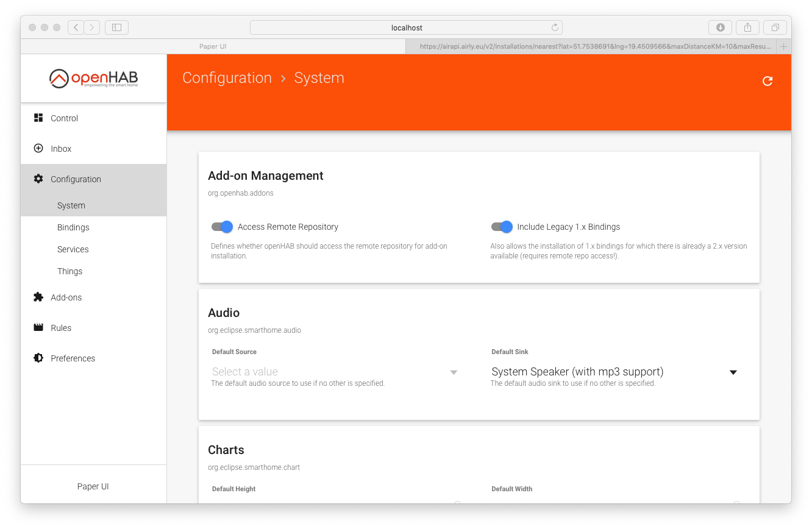The image size is (812, 529).
Task: Select Control in the sidebar
Action: tap(93, 118)
